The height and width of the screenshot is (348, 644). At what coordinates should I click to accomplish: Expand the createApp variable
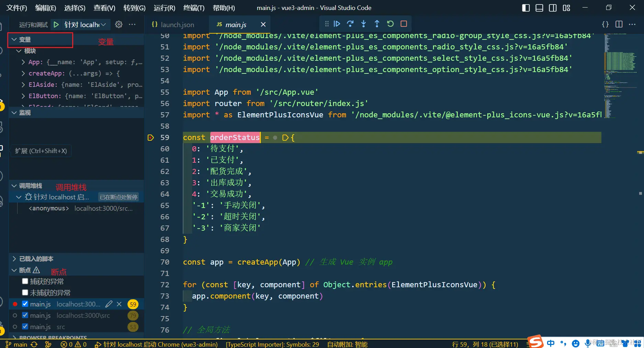click(23, 73)
